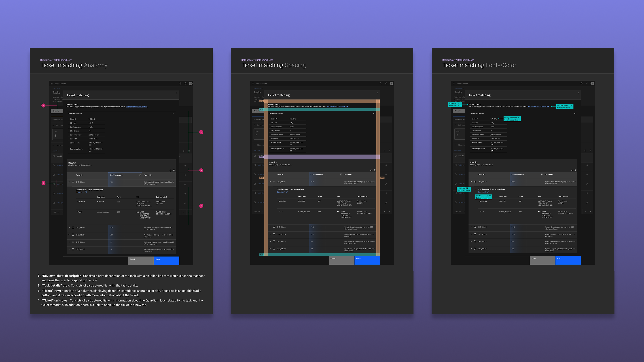Open the hamburger menu in the Anatomy mockup
644x362 pixels.
tap(52, 84)
